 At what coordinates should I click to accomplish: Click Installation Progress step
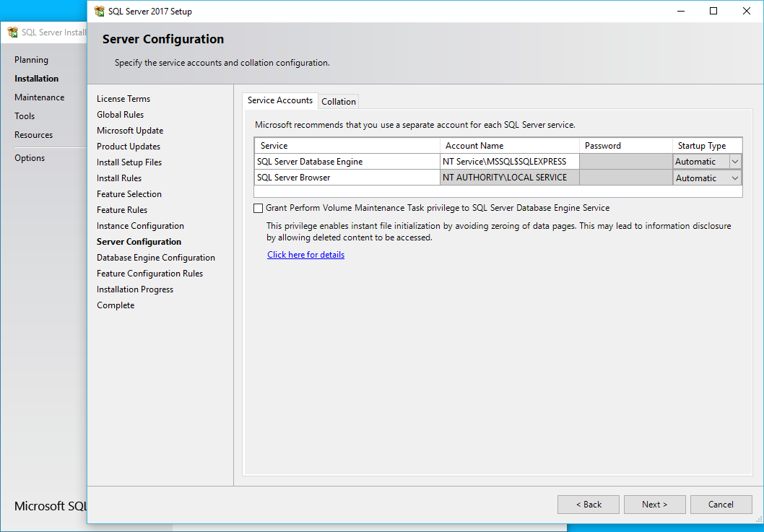click(x=135, y=289)
